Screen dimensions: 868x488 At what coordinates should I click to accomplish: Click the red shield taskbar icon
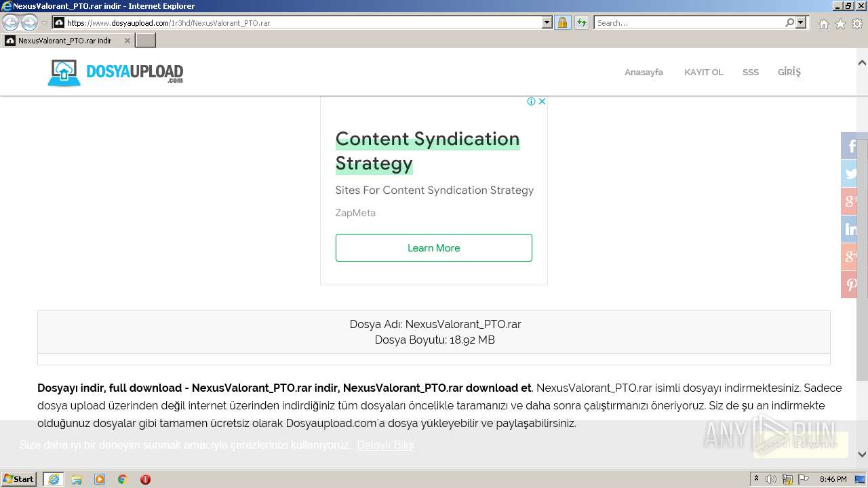pos(145,479)
